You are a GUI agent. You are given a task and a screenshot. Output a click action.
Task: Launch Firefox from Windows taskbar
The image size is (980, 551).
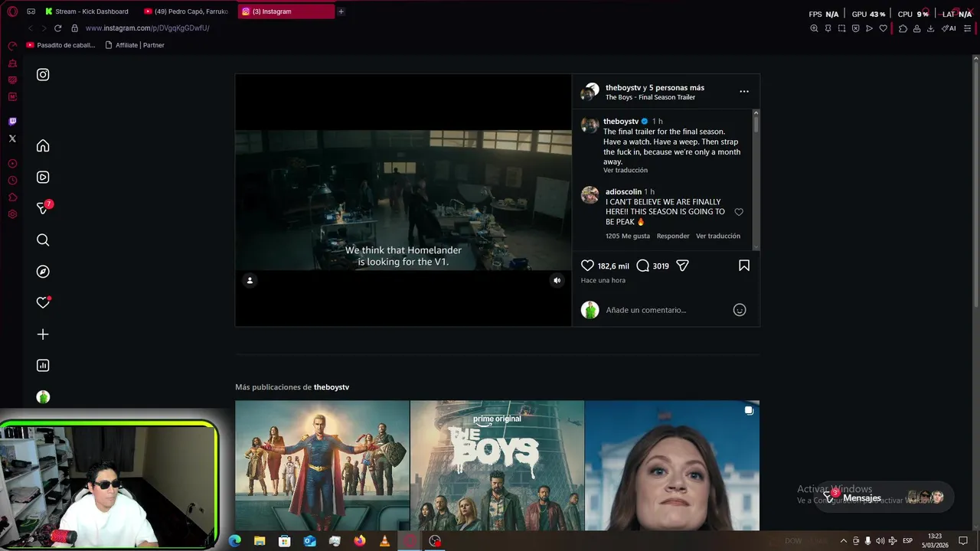click(x=360, y=541)
